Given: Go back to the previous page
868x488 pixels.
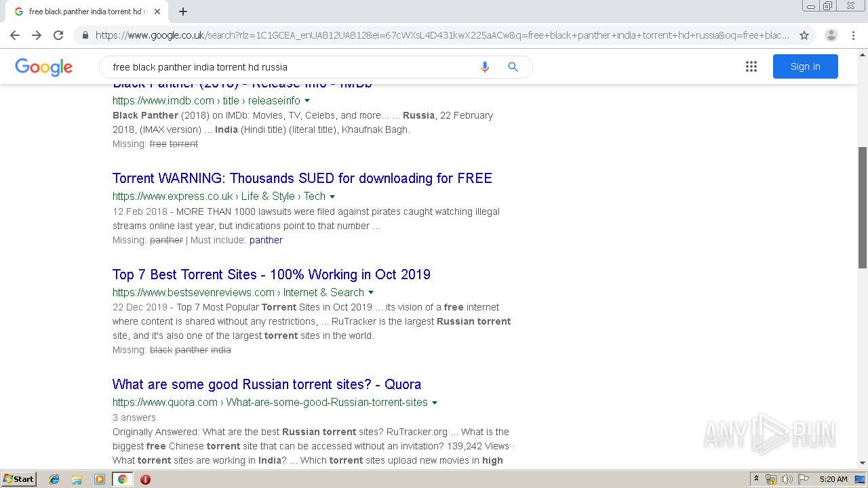Looking at the screenshot, I should (15, 35).
